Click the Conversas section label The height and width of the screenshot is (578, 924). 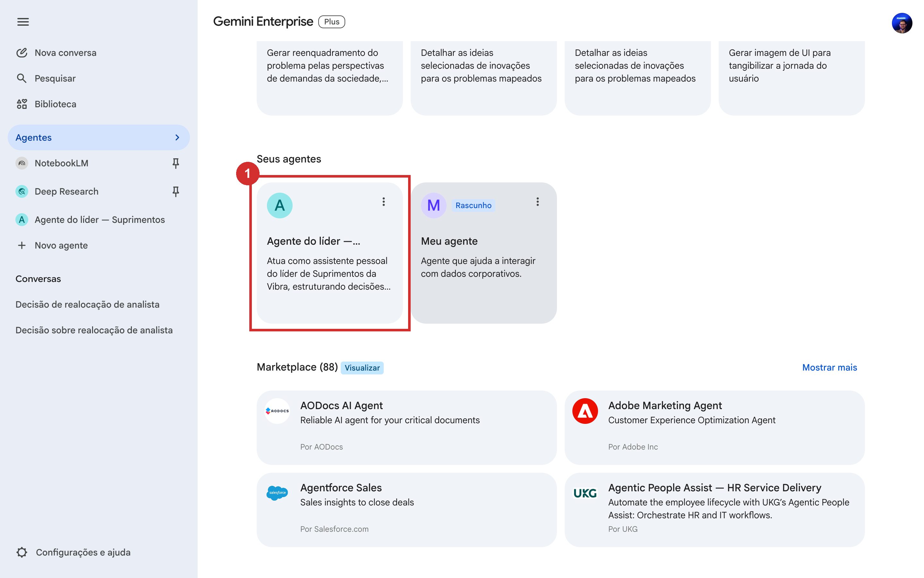point(38,279)
